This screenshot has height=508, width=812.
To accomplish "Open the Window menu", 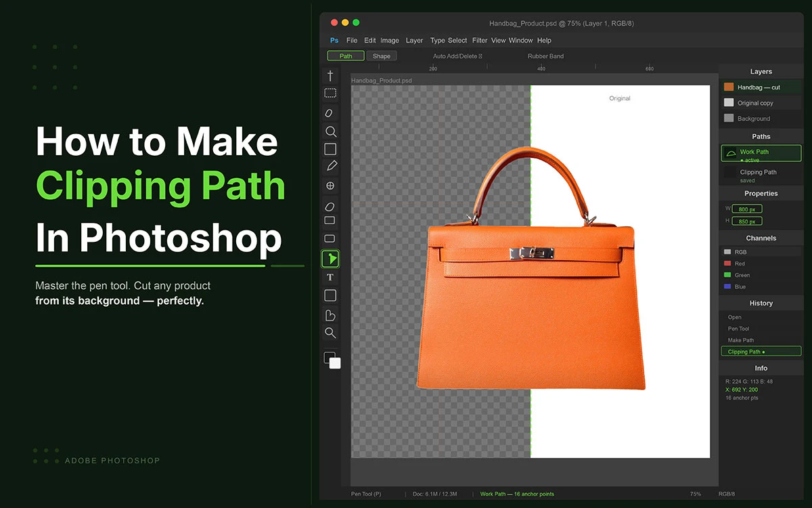I will click(521, 41).
